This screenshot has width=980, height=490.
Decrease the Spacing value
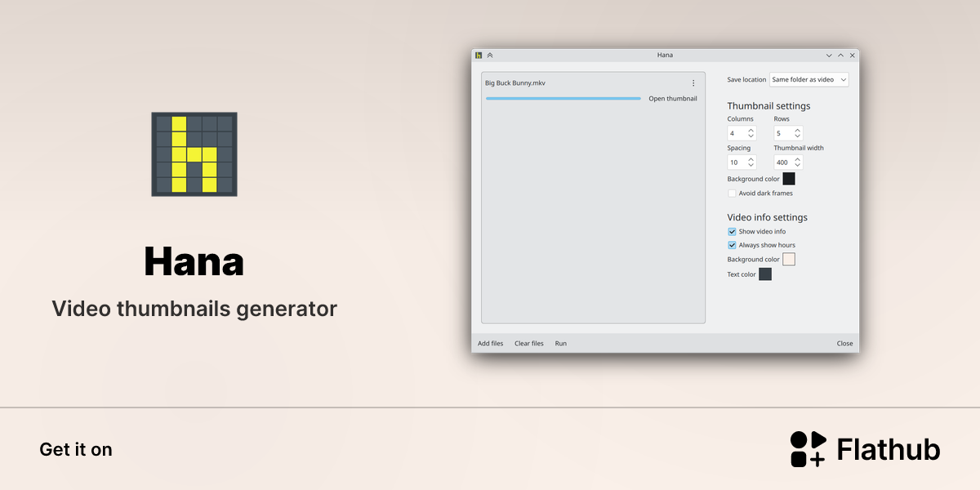(751, 166)
